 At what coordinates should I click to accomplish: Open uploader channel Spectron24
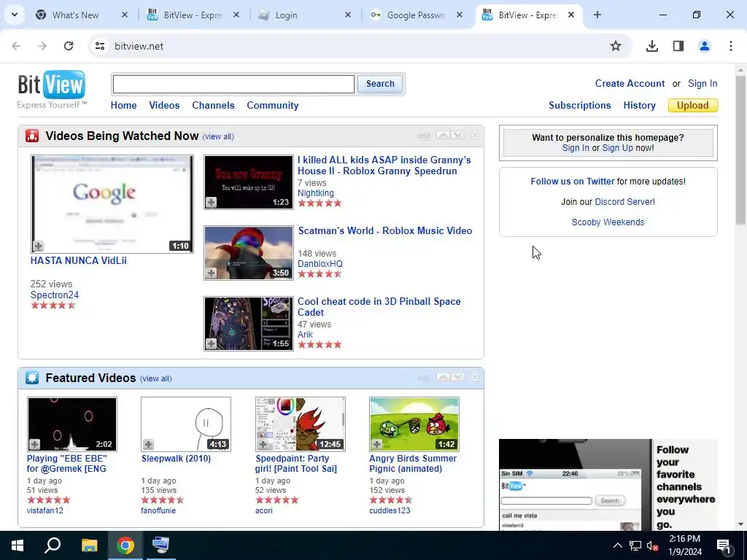tap(54, 295)
